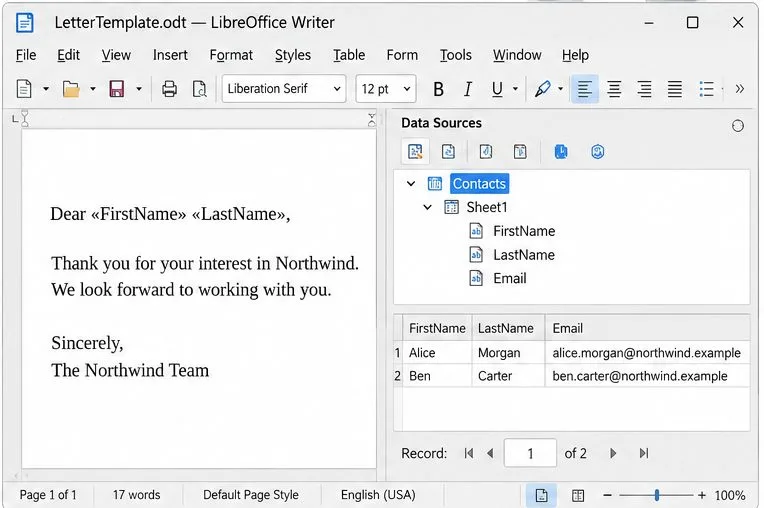
Task: Toggle Underline formatting
Action: [x=497, y=89]
